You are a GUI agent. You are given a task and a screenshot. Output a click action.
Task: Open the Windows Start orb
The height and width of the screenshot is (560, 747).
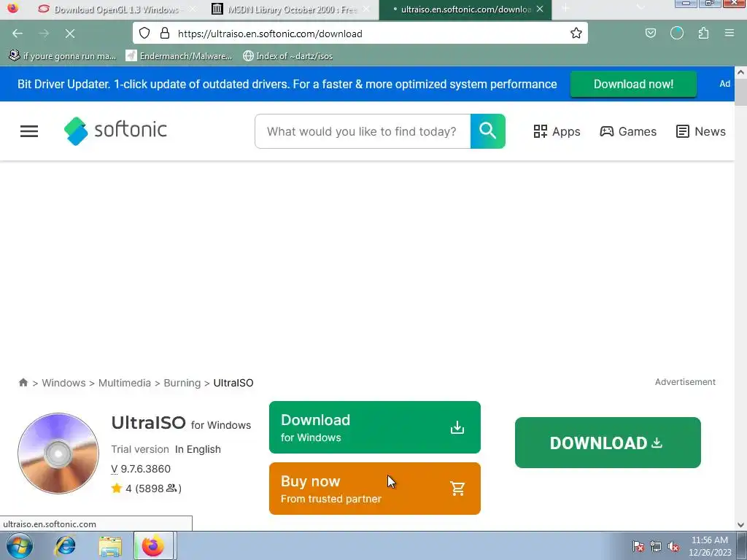[x=20, y=545]
